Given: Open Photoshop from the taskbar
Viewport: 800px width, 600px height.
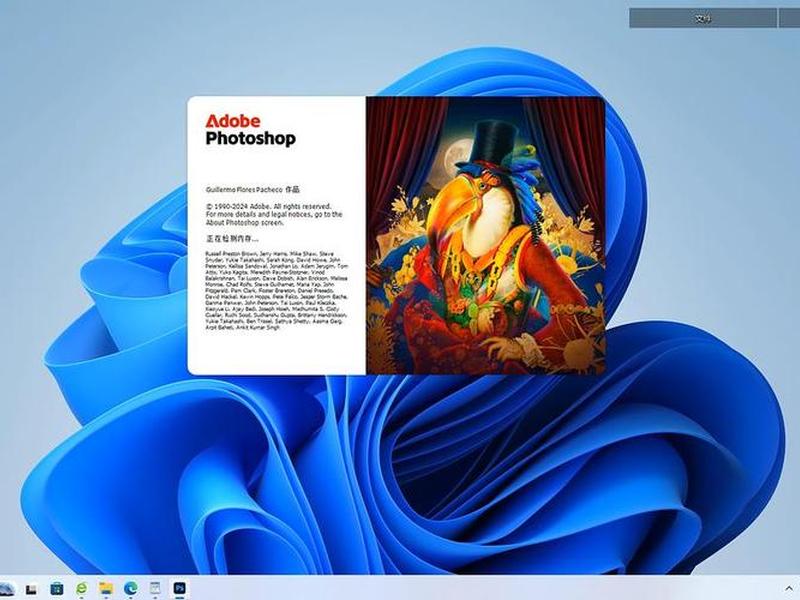Looking at the screenshot, I should [x=179, y=588].
